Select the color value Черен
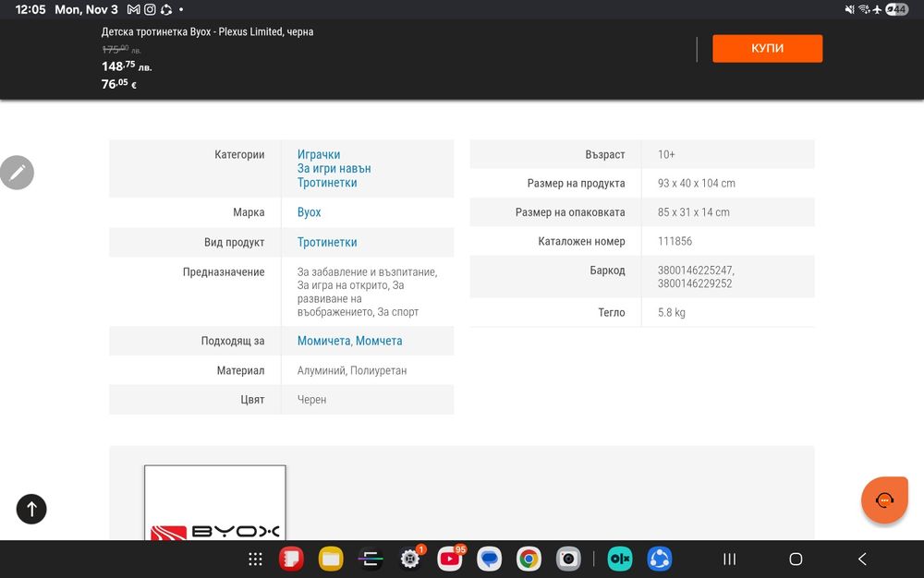The width and height of the screenshot is (924, 578). [x=311, y=399]
